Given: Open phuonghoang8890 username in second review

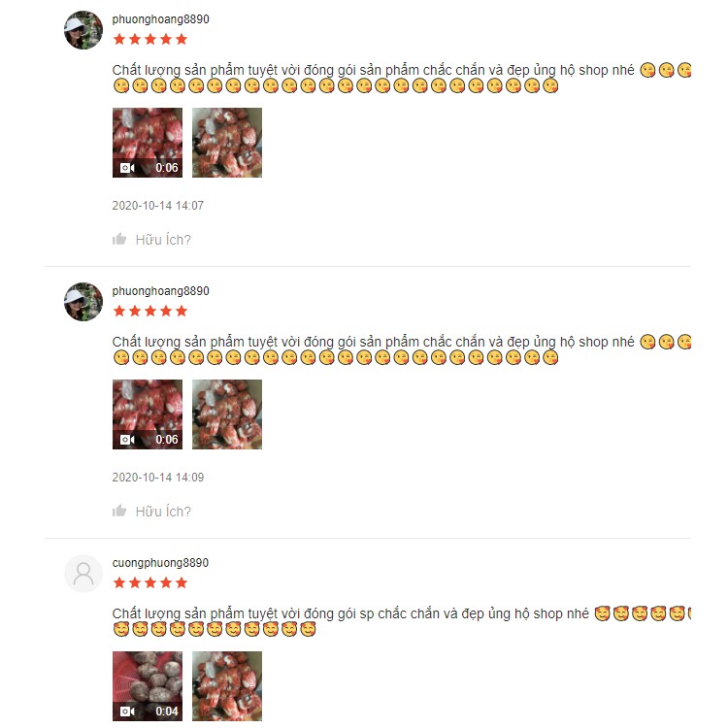Looking at the screenshot, I should point(160,291).
